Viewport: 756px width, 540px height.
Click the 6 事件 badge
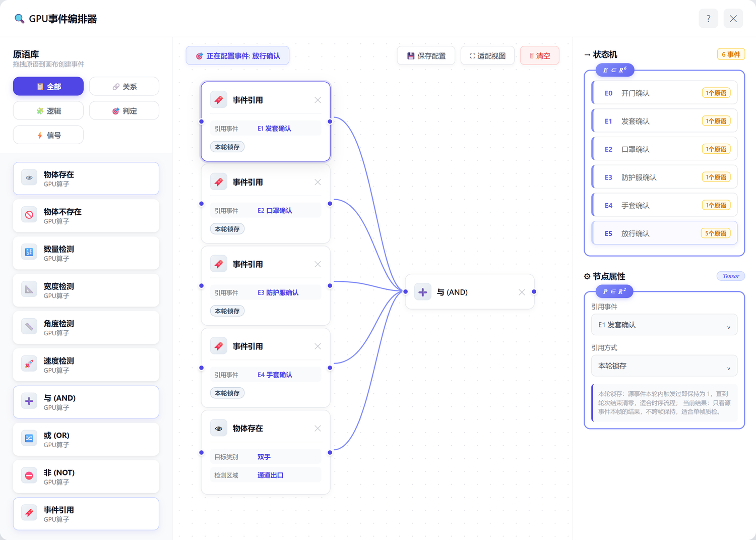731,54
